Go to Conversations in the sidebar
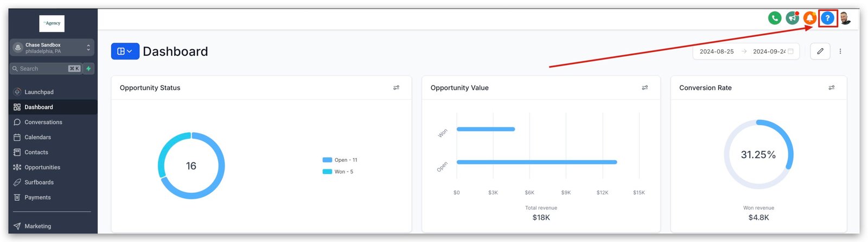 (43, 122)
